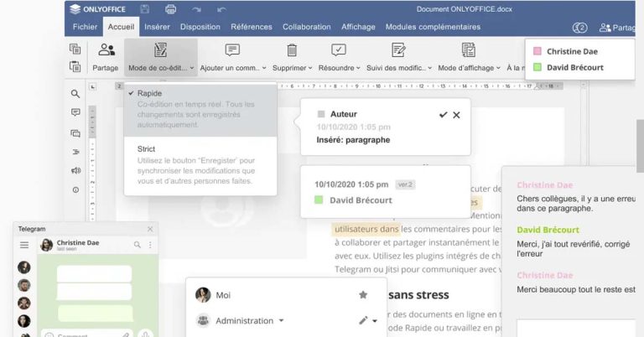The height and width of the screenshot is (337, 644).
Task: Click the print icon in title bar
Action: (171, 9)
